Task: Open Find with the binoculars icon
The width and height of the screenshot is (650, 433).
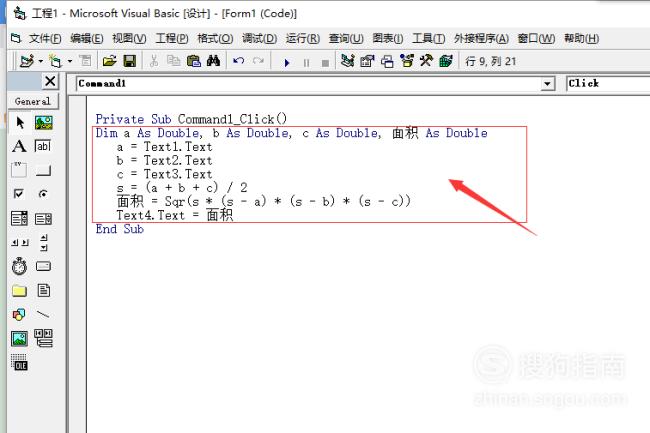Action: tap(213, 61)
